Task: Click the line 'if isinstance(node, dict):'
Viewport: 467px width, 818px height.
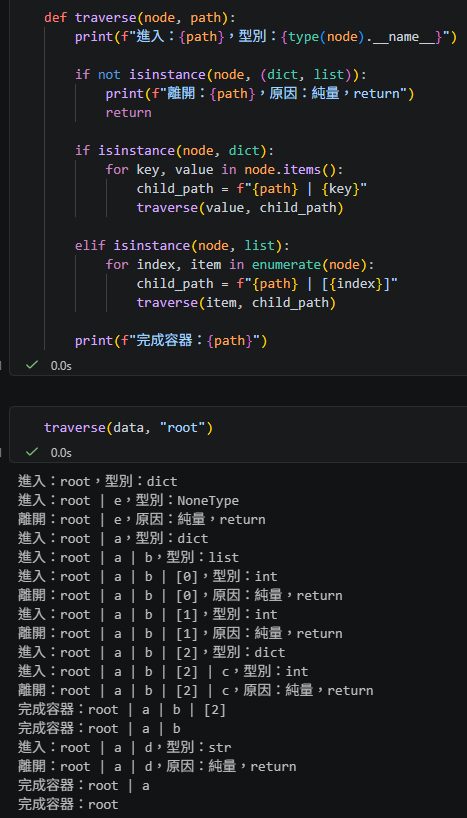Action: pyautogui.click(x=175, y=151)
